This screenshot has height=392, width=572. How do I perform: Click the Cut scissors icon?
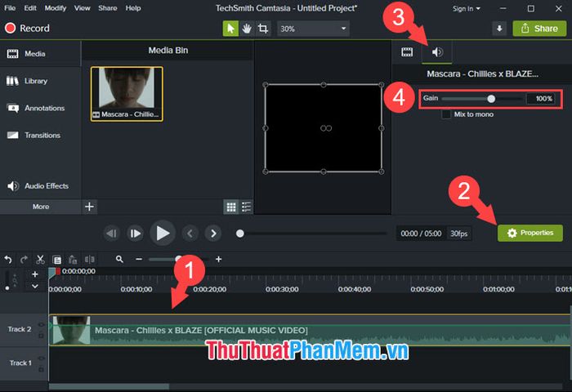click(x=40, y=260)
